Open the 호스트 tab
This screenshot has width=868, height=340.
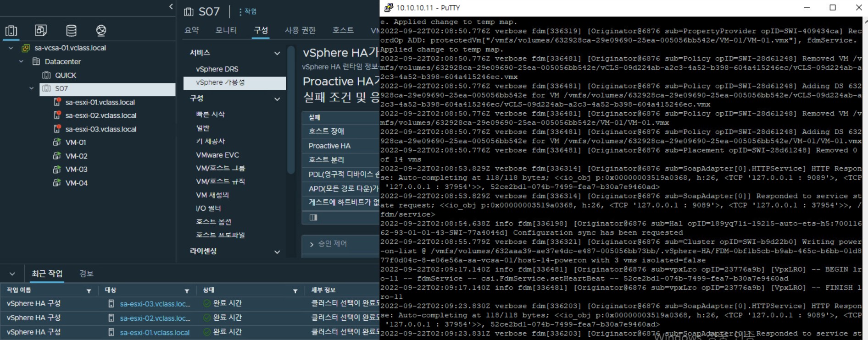343,30
